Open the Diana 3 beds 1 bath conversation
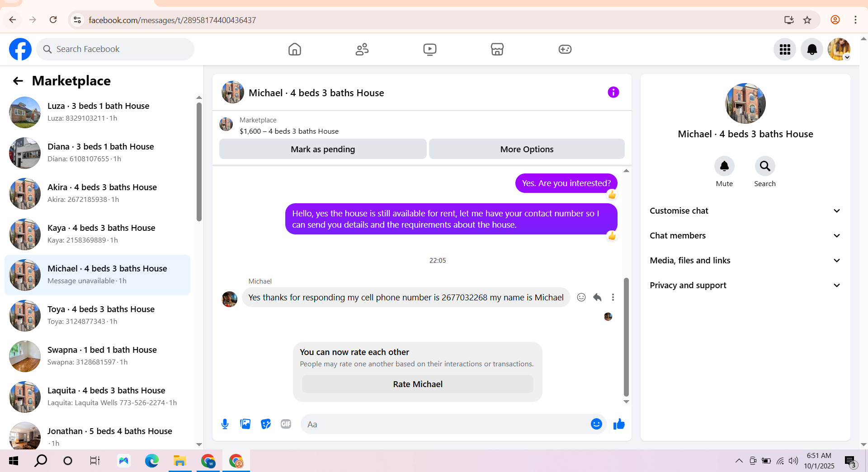This screenshot has width=868, height=472. point(97,153)
